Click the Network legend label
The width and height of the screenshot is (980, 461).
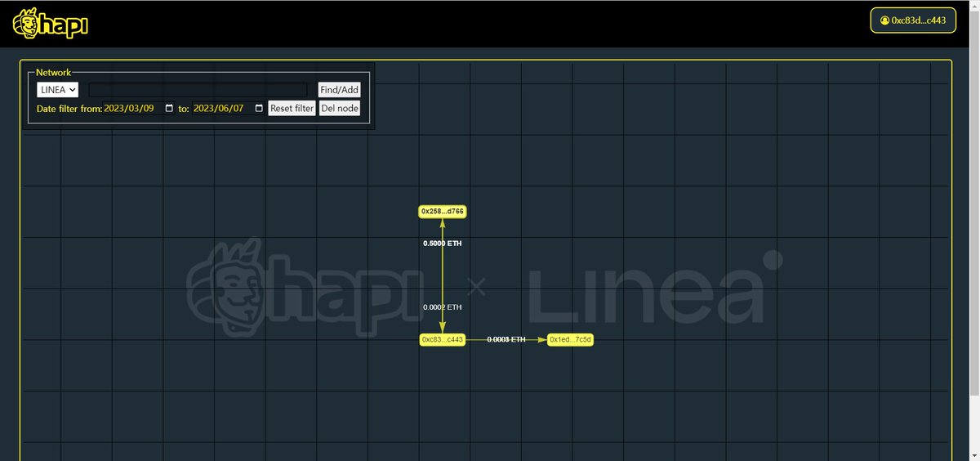click(53, 73)
